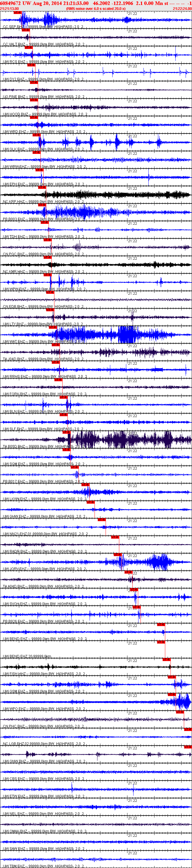The width and height of the screenshot is (192, 868).
Task: Click the red pick marker on UW.FISH trace
Action: point(166,659)
